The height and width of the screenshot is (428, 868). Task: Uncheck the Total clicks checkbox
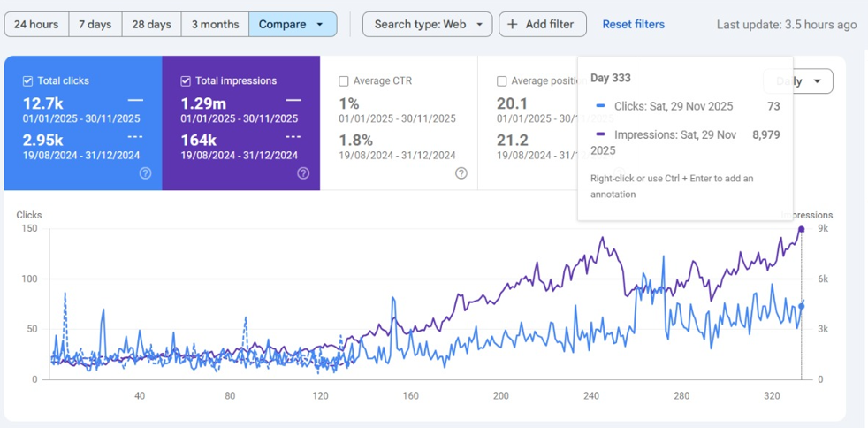click(28, 81)
